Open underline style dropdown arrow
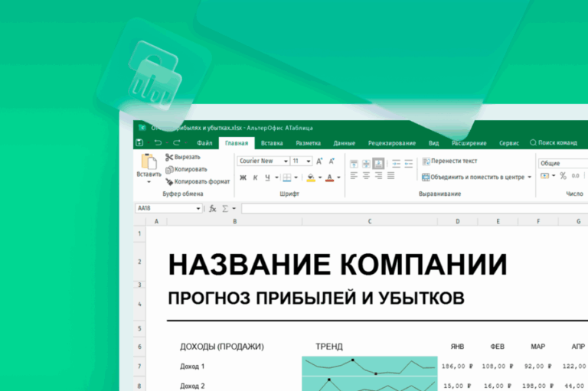This screenshot has width=588, height=391. point(276,178)
